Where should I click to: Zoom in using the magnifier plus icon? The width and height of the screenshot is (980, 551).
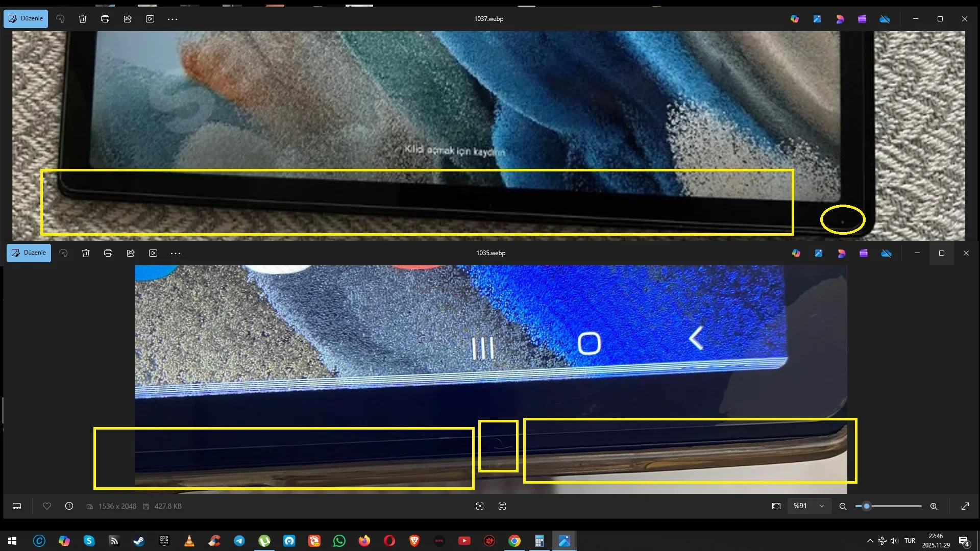coord(934,506)
